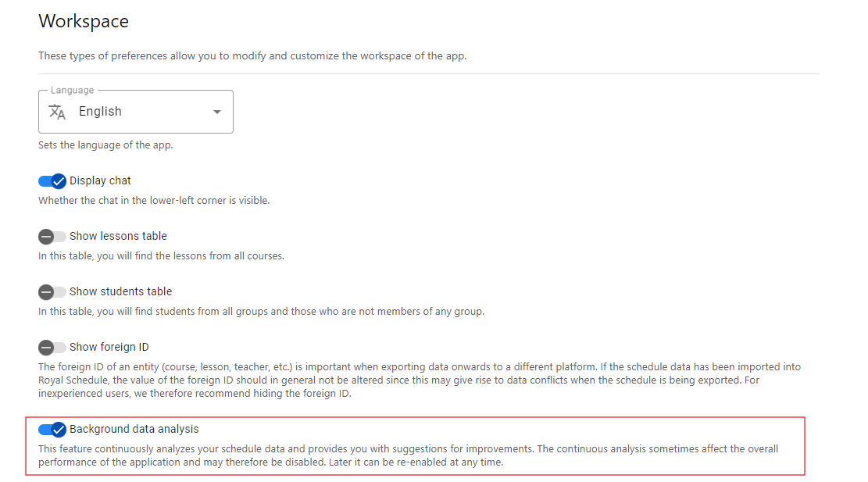
Task: Click the Show foreign ID label
Action: click(x=109, y=347)
